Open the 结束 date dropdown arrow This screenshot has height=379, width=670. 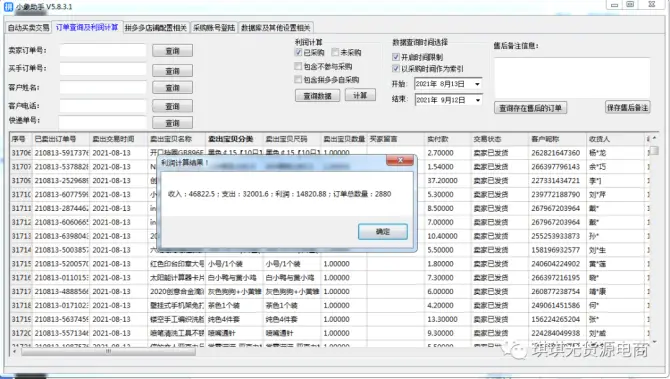[477, 100]
